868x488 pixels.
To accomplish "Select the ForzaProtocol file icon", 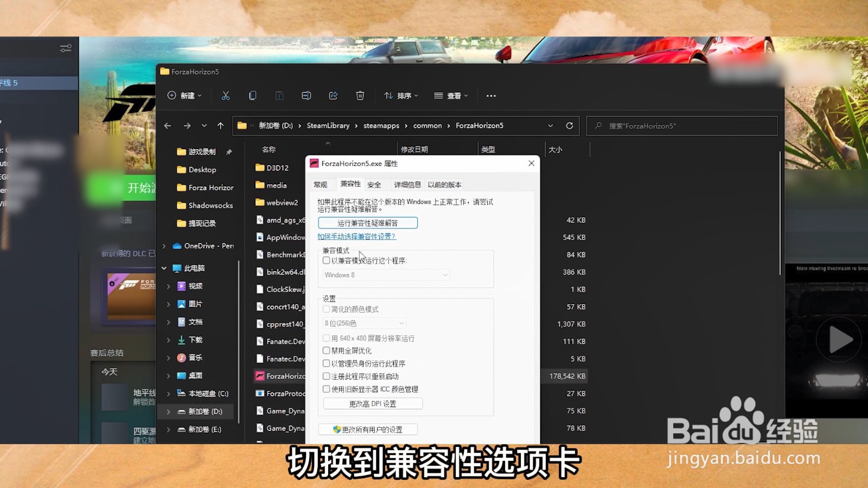I will (260, 393).
